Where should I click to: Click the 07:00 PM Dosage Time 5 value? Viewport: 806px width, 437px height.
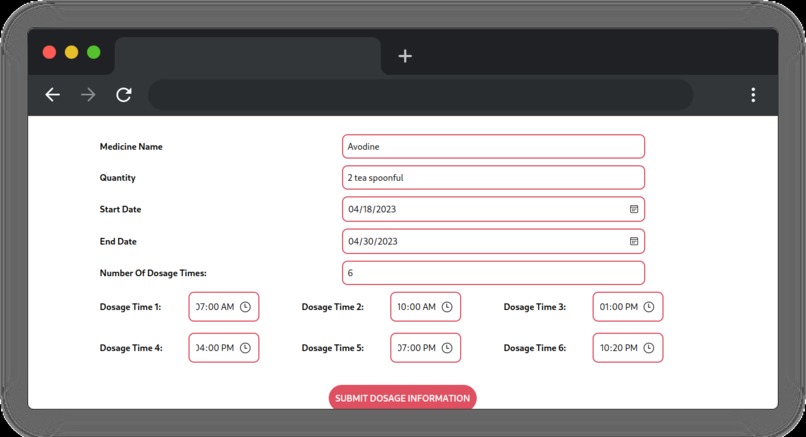coord(416,348)
